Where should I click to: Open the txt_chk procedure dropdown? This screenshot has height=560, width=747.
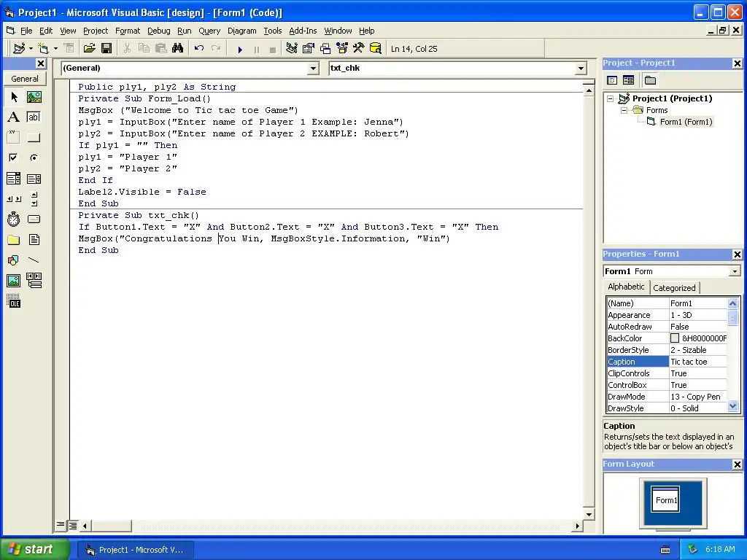[x=581, y=68]
